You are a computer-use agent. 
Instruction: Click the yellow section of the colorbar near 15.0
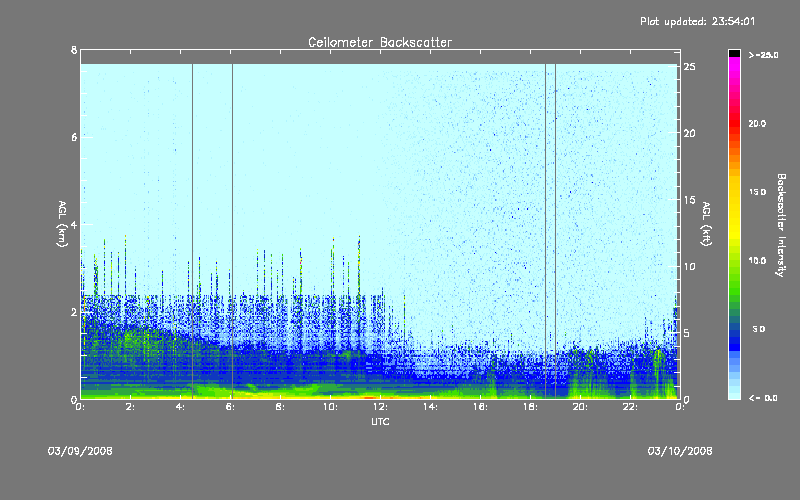[734, 192]
